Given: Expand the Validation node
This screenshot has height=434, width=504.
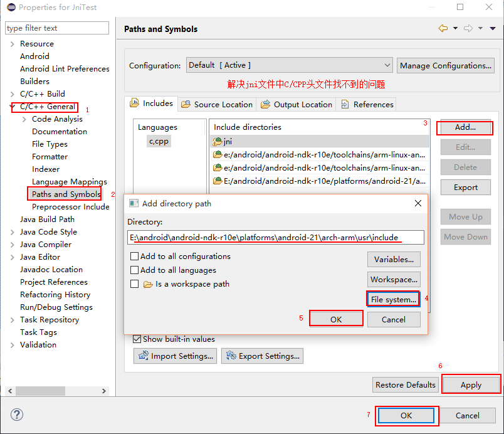Looking at the screenshot, I should (12, 345).
